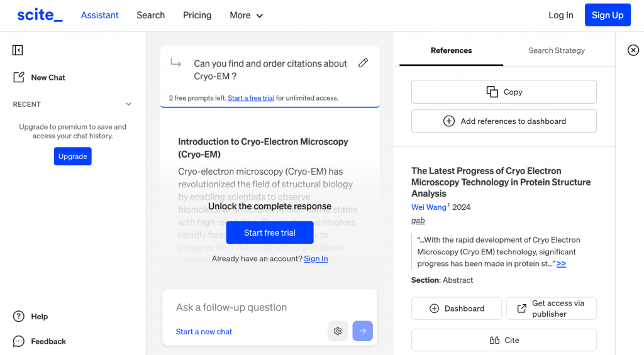Viewport: 644px width, 355px height.
Task: Select the References tab
Action: pyautogui.click(x=451, y=50)
